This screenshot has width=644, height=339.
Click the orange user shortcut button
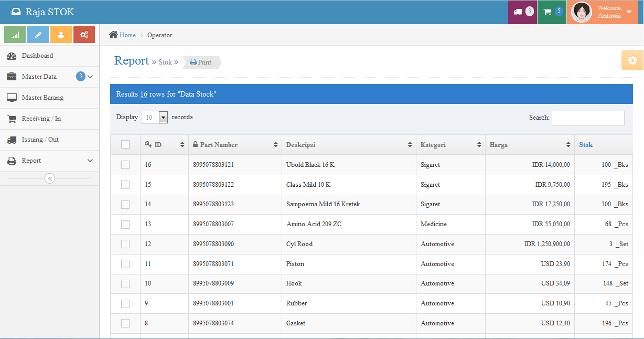point(61,35)
